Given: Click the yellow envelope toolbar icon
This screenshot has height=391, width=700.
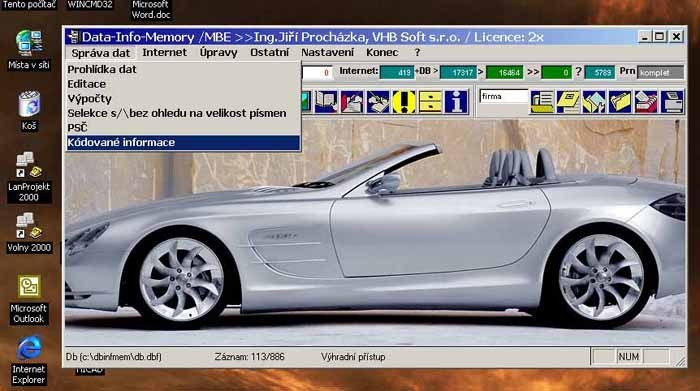Looking at the screenshot, I should pyautogui.click(x=568, y=102).
